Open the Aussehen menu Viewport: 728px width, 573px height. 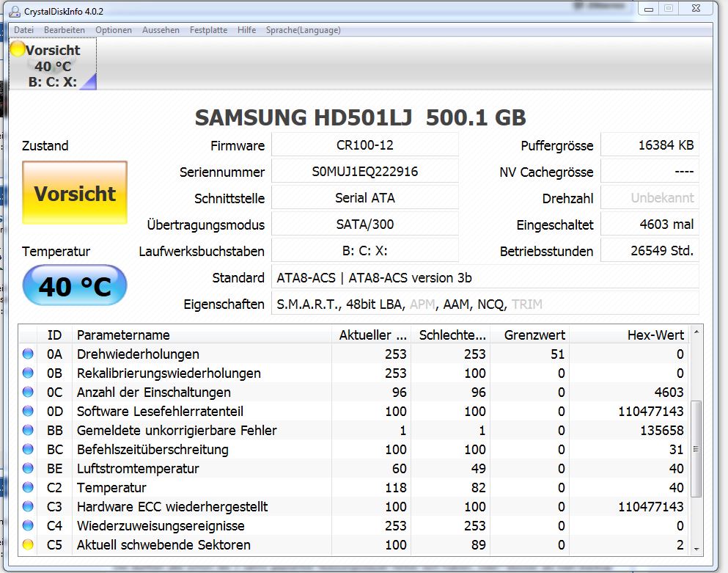161,30
